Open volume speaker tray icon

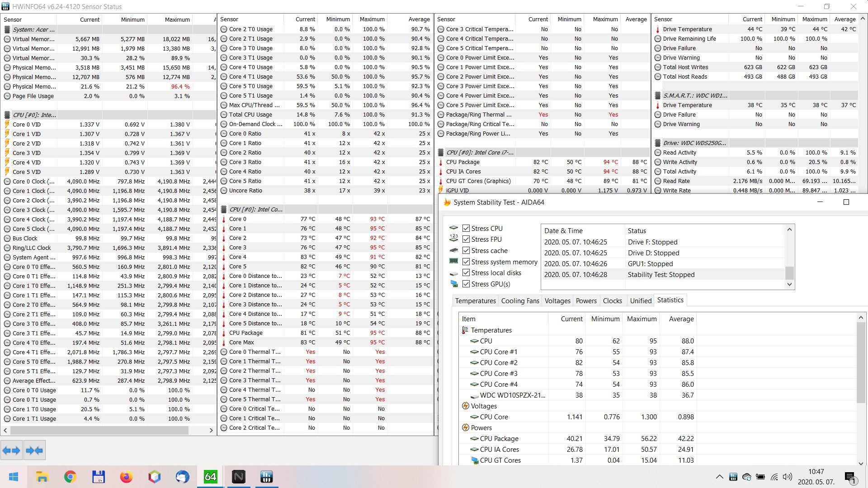tap(788, 477)
